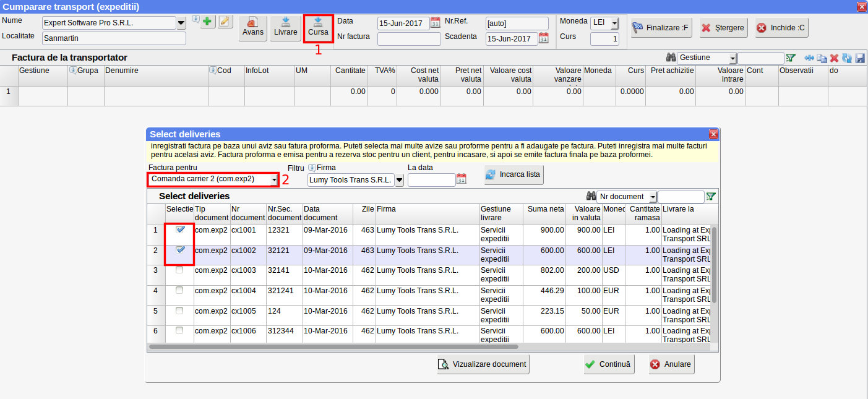This screenshot has height=399, width=868.
Task: Click the floppy disk save icon
Action: click(x=859, y=58)
